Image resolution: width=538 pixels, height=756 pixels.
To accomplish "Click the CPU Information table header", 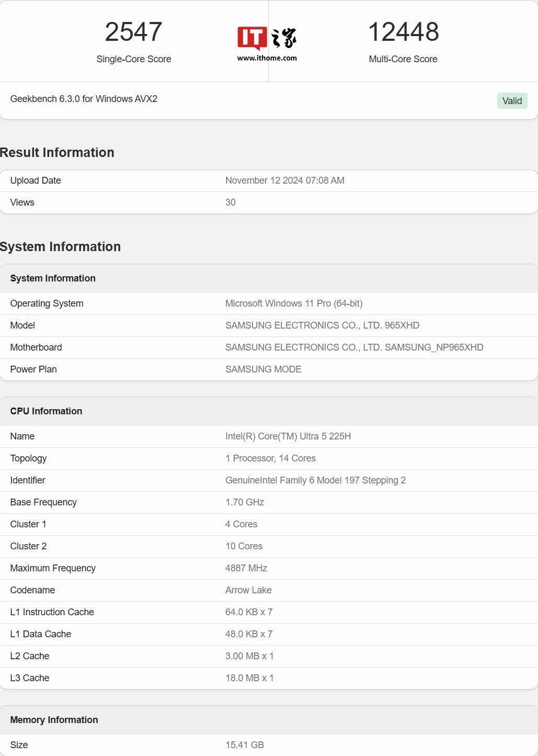I will click(x=46, y=411).
